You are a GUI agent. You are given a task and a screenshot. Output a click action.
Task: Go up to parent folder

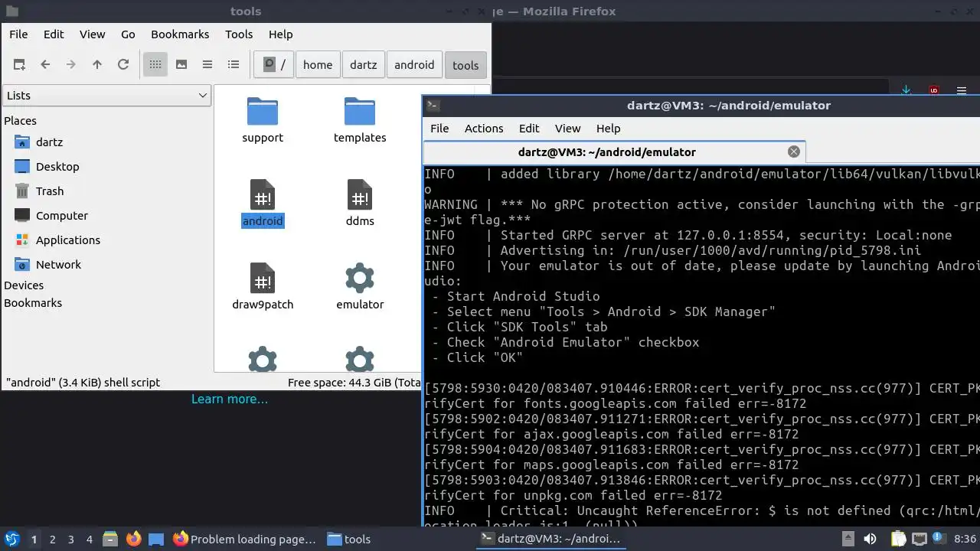tap(97, 65)
